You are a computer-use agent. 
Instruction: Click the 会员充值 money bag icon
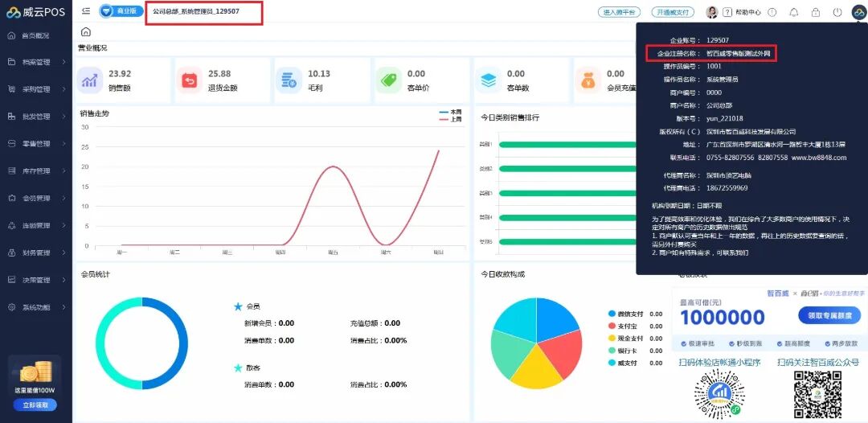[x=588, y=80]
